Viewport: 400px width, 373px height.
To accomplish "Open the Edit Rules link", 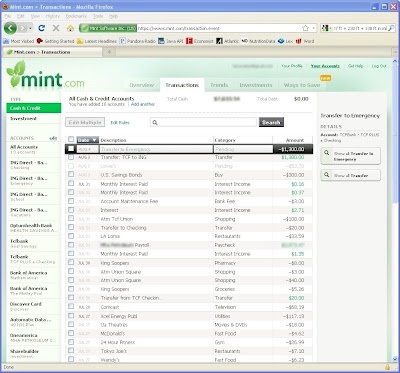I will click(120, 123).
